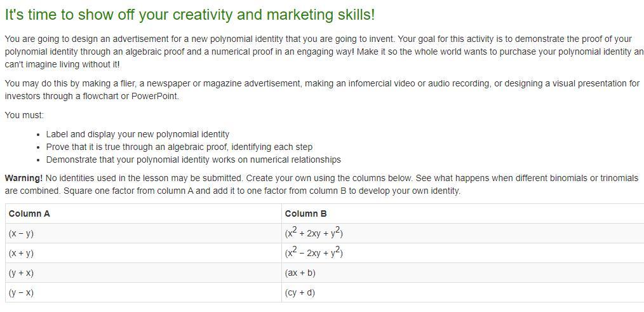Click the (x + y) cell
The width and height of the screenshot is (644, 312).
(144, 253)
